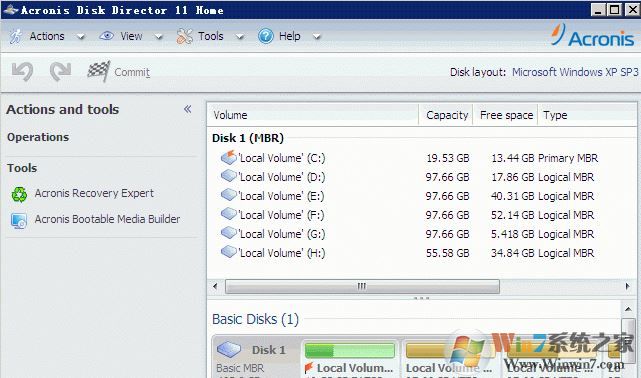Click the up arrow of Basic Disks scrollbar
The height and width of the screenshot is (378, 641).
pos(628,309)
